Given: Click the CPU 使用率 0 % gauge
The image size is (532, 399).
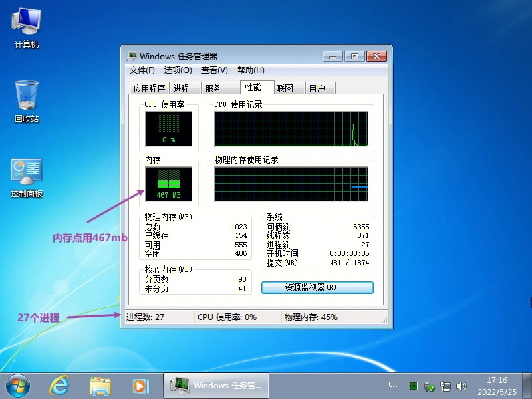Looking at the screenshot, I should click(x=169, y=129).
